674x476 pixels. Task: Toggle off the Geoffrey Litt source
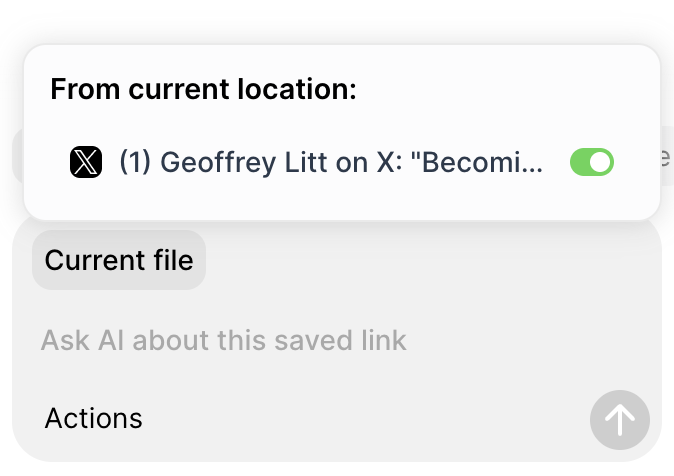click(591, 162)
